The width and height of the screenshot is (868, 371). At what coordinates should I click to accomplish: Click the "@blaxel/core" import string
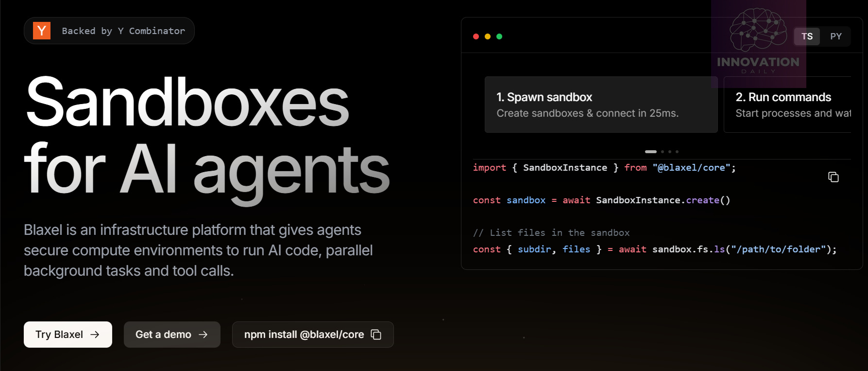(692, 168)
